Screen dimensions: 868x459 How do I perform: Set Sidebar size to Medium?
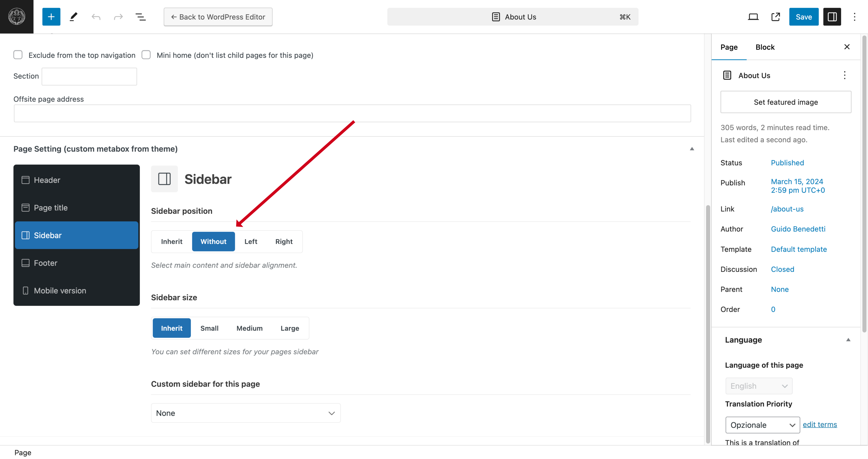point(249,328)
